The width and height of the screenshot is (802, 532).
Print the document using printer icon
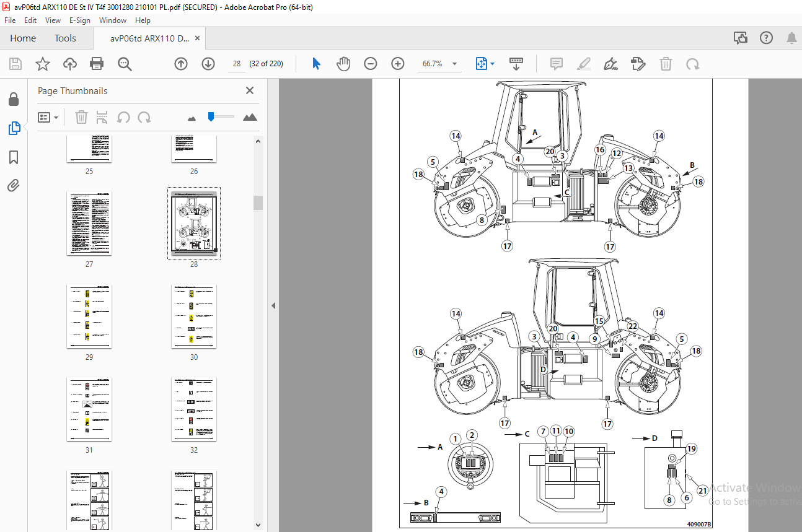[x=97, y=64]
